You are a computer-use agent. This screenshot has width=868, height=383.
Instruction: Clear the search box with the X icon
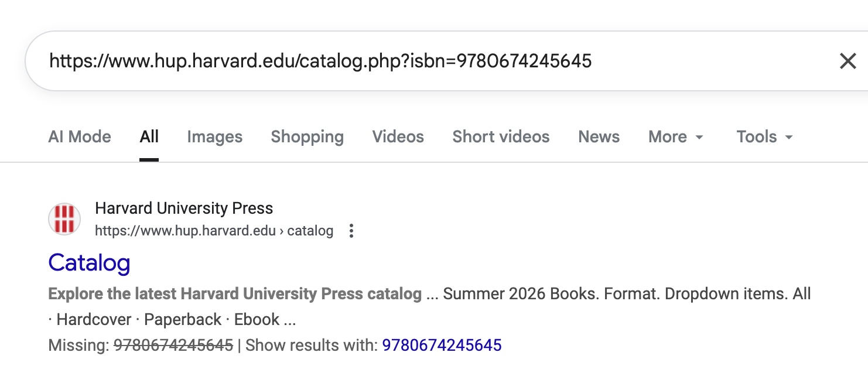pyautogui.click(x=848, y=61)
